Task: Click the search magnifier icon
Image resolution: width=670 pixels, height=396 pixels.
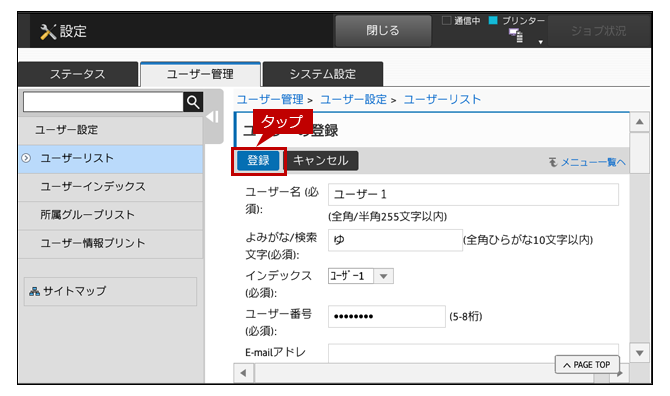Action: pyautogui.click(x=193, y=102)
